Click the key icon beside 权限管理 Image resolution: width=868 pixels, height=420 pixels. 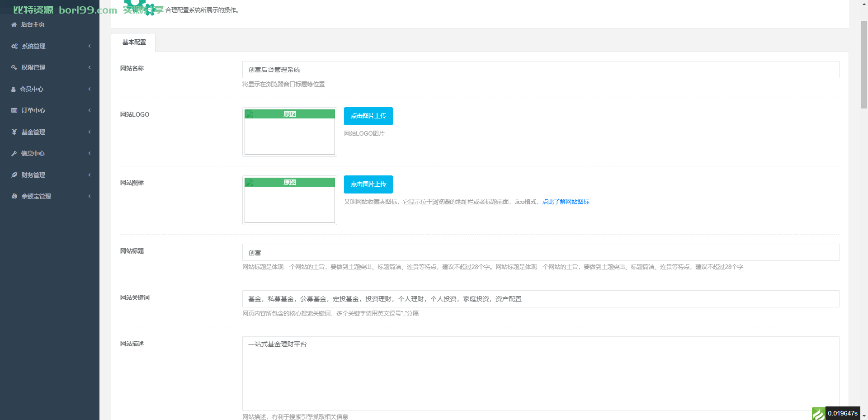pos(14,67)
